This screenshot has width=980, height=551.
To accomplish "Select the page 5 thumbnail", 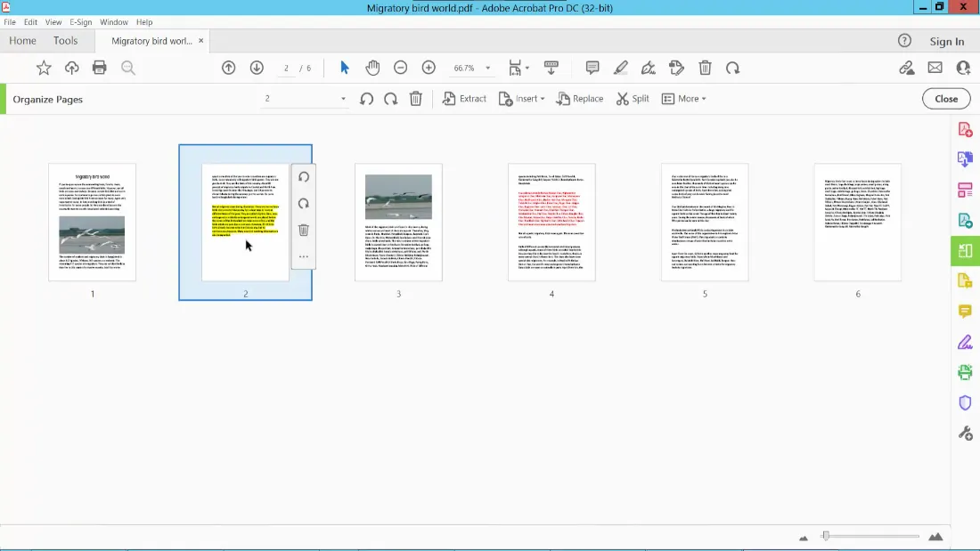I will (705, 222).
